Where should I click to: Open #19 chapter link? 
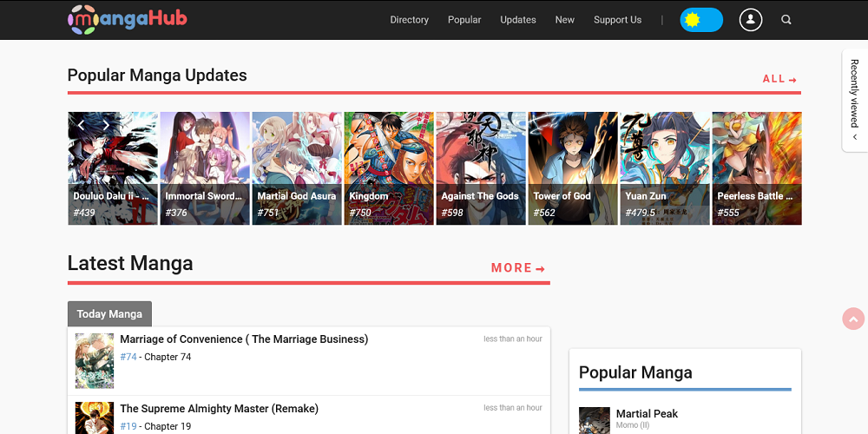click(128, 426)
